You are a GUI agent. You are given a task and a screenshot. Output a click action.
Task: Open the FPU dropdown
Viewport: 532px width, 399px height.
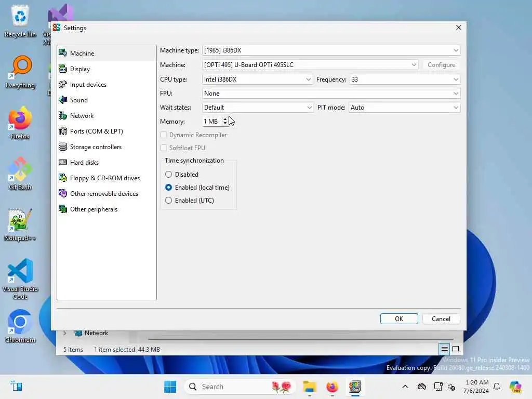click(x=331, y=94)
